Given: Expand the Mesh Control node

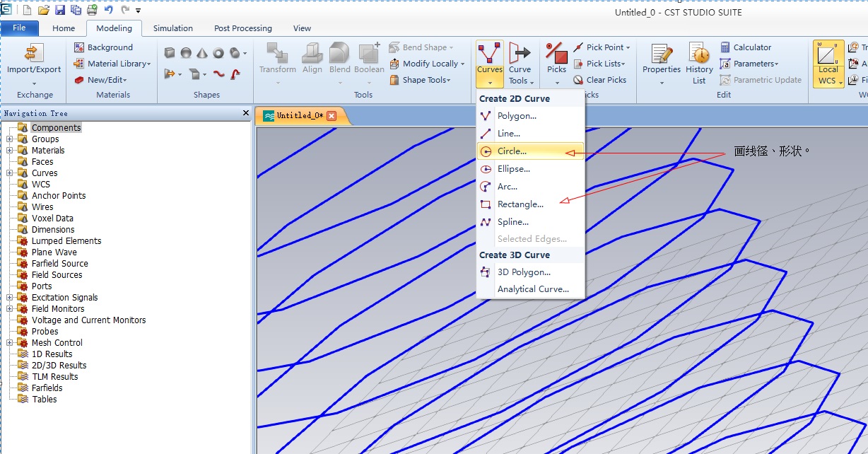Looking at the screenshot, I should tap(10, 343).
